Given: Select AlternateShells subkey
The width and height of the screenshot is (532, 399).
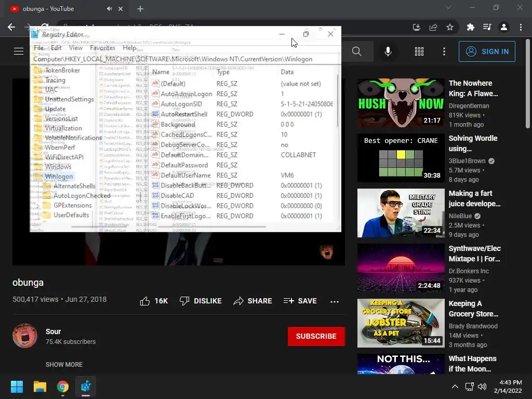Looking at the screenshot, I should pyautogui.click(x=74, y=186).
